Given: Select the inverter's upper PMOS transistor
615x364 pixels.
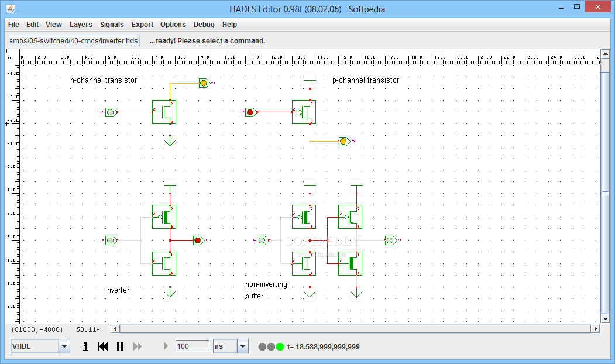Looking at the screenshot, I should pos(164,217).
